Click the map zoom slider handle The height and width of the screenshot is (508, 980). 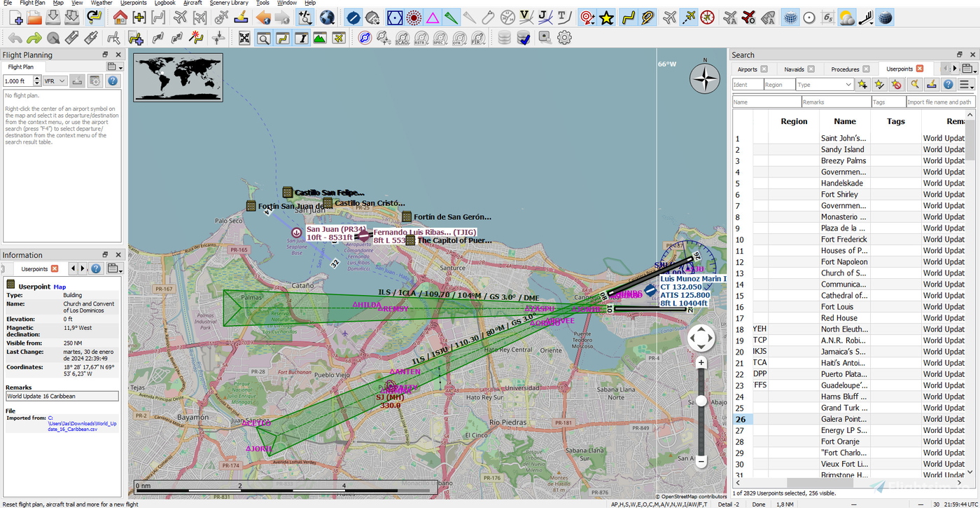[x=701, y=402]
